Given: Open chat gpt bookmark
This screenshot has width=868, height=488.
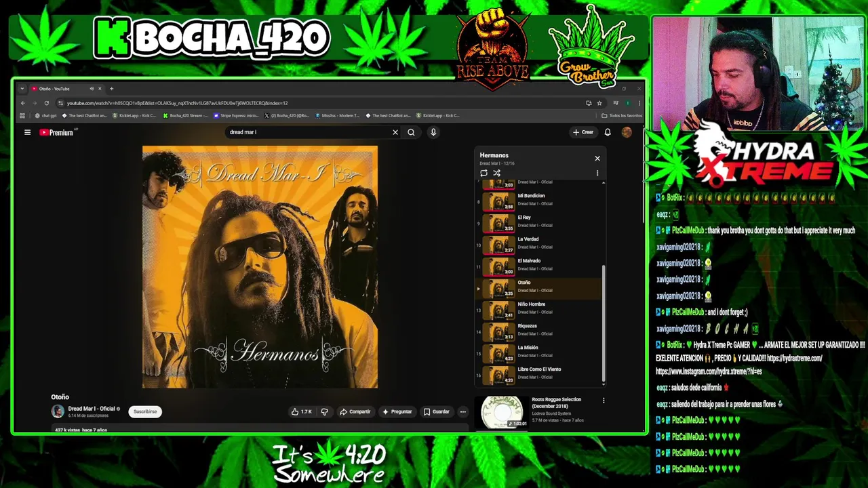Looking at the screenshot, I should click(x=46, y=115).
